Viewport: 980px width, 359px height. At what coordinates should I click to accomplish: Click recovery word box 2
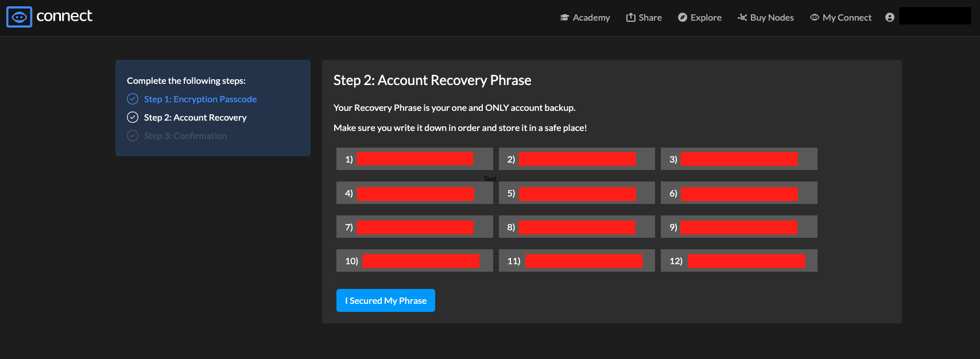tap(577, 159)
